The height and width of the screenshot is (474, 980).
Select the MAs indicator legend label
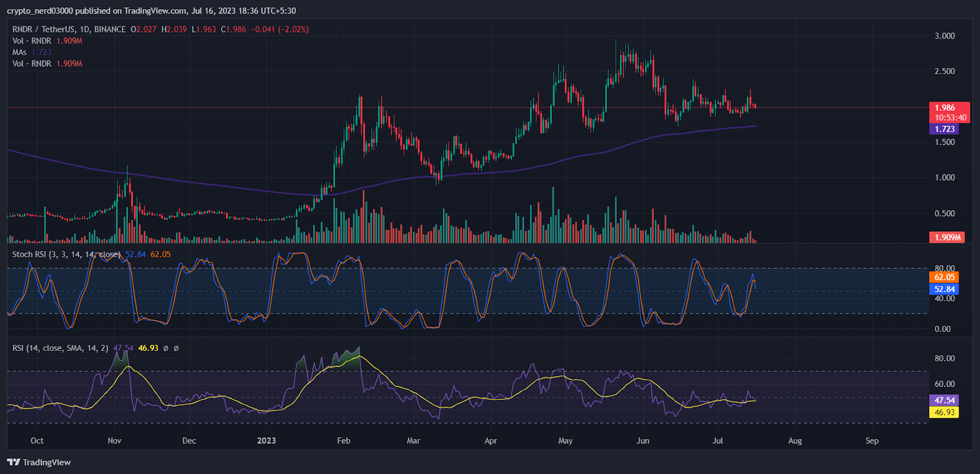[x=20, y=52]
